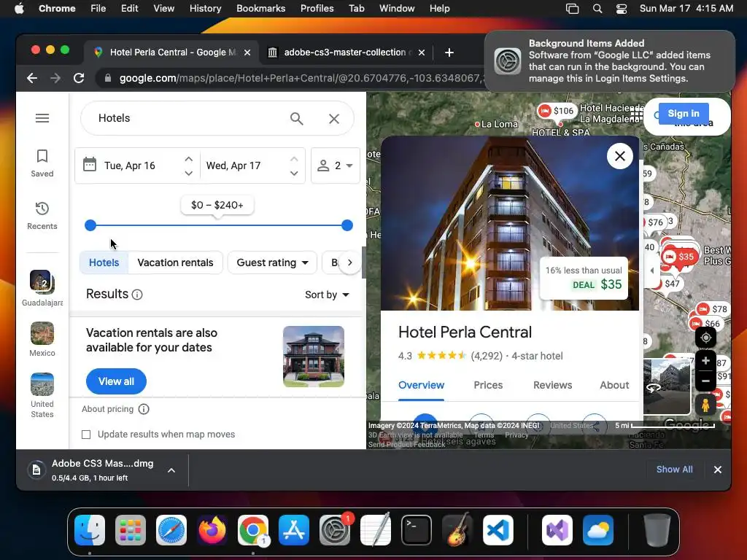This screenshot has width=747, height=560.
Task: Switch to the Overview tab
Action: click(x=421, y=385)
